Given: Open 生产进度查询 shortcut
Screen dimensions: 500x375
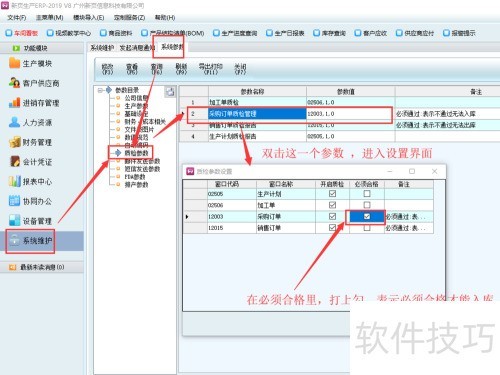Looking at the screenshot, I should tap(235, 33).
